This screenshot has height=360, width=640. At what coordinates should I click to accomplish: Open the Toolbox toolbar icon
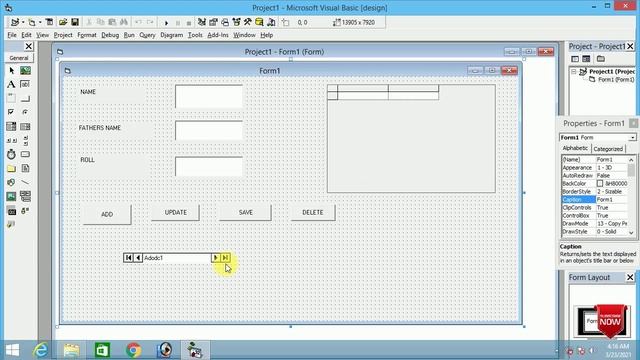coord(247,22)
